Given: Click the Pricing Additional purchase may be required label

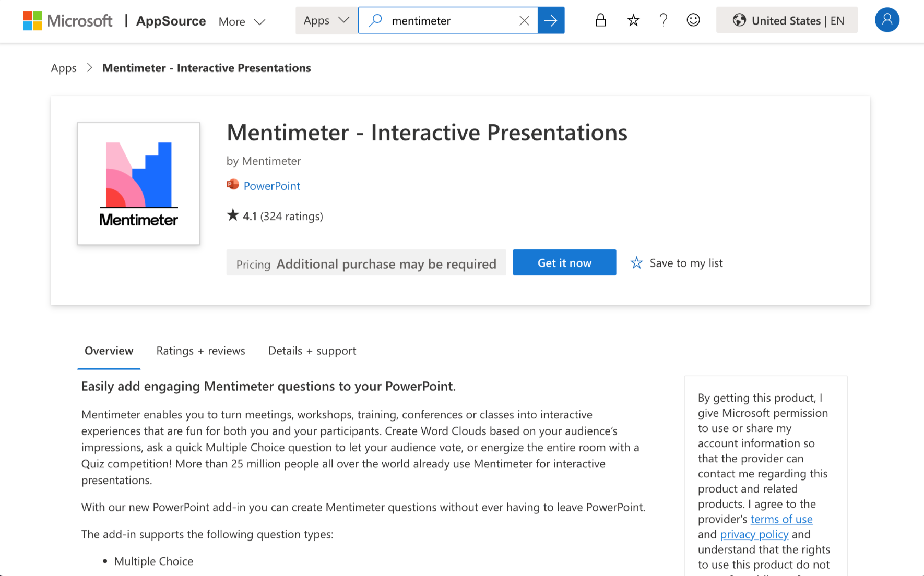Looking at the screenshot, I should point(366,263).
